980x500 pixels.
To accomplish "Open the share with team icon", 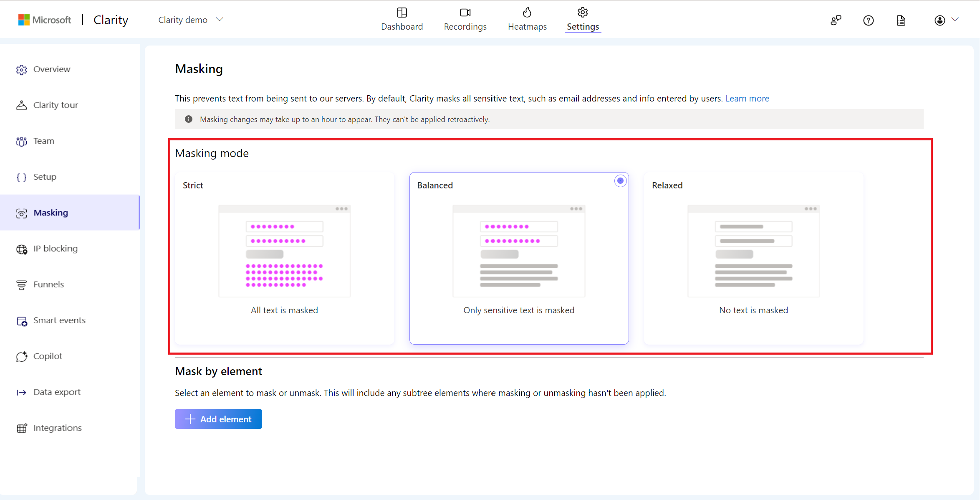I will tap(836, 20).
